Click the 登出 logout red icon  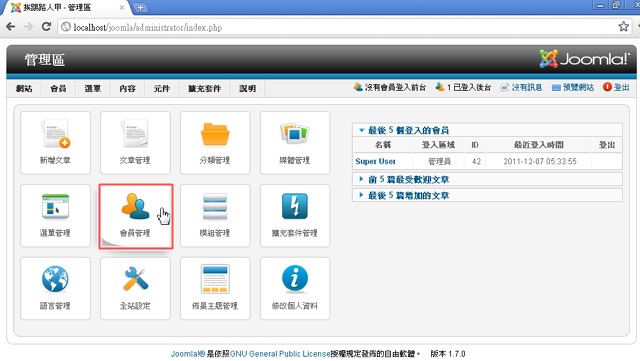point(607,87)
